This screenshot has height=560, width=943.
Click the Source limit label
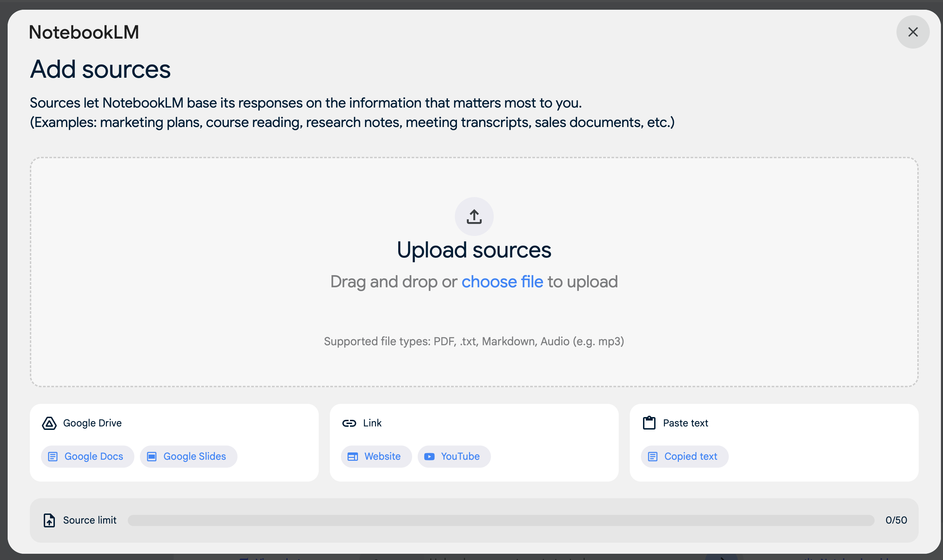click(90, 520)
